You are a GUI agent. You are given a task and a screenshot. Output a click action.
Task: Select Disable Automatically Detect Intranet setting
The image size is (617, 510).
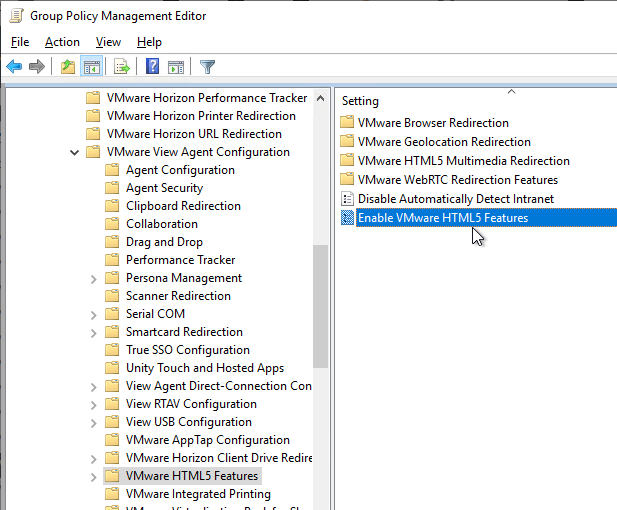coord(456,199)
